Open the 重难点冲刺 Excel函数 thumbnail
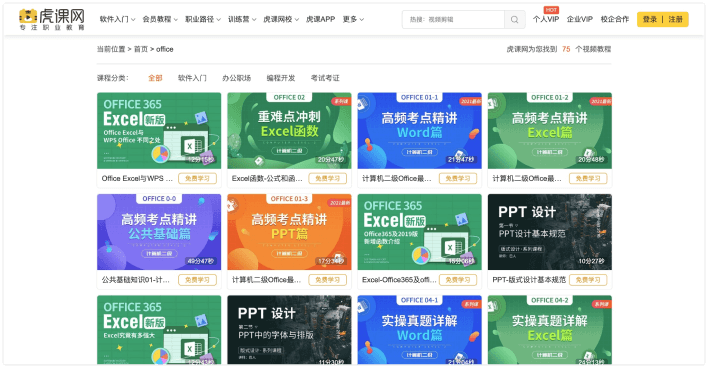 289,131
